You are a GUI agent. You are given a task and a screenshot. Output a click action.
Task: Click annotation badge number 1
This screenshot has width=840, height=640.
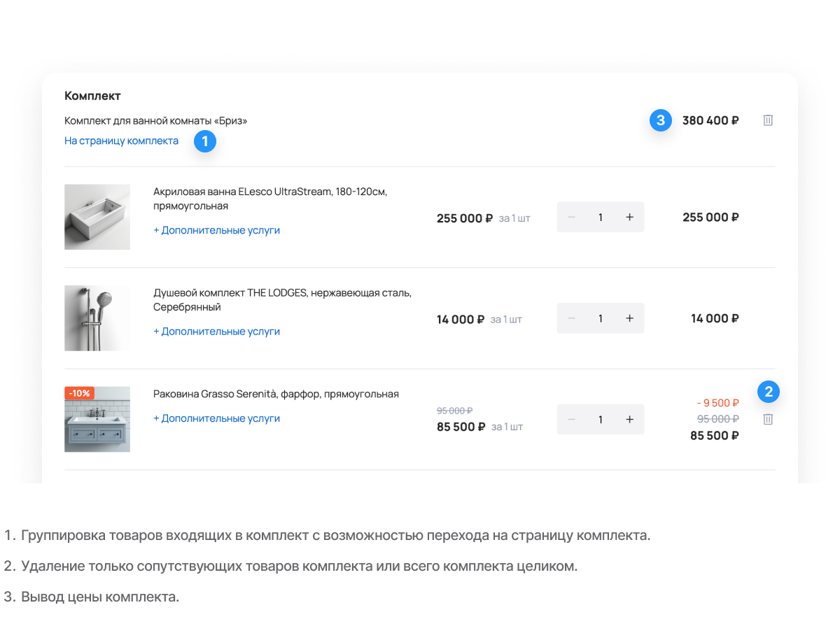(204, 141)
